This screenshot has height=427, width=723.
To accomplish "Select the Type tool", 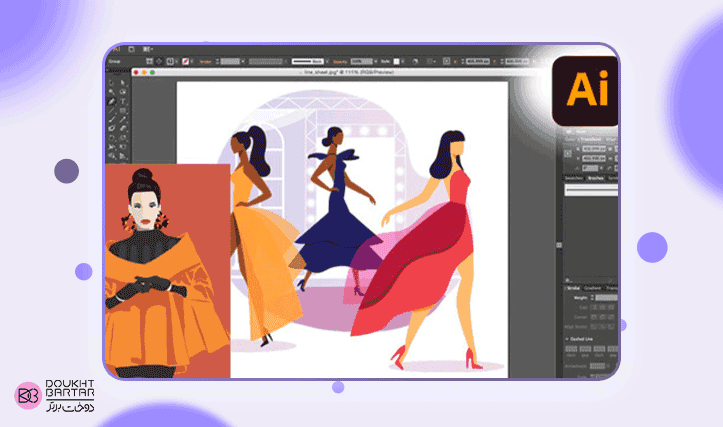I will pos(123,101).
